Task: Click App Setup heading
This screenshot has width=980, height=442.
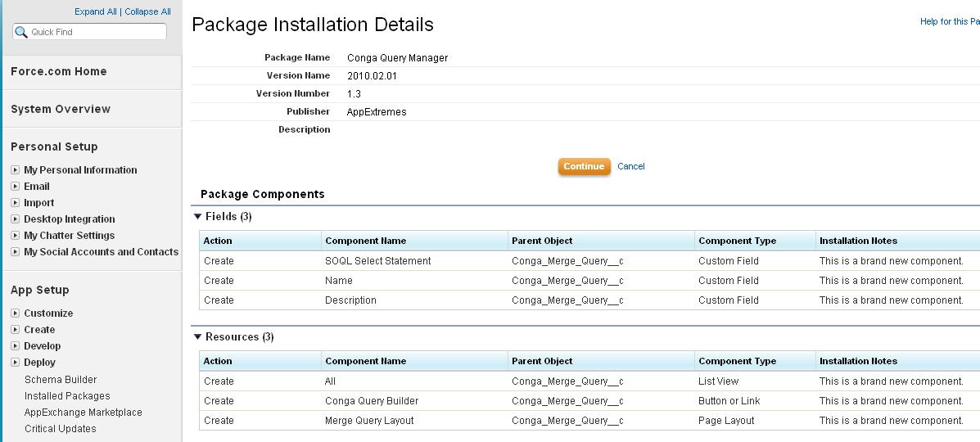Action: click(x=40, y=290)
